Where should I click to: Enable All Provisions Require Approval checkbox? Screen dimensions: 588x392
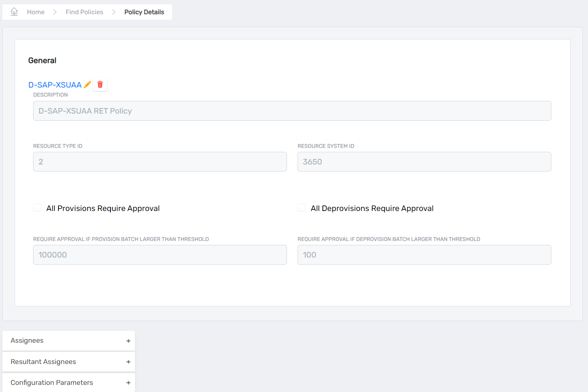click(37, 208)
